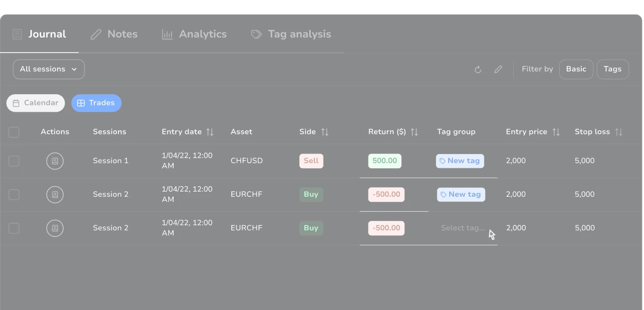Click the Actions column header
This screenshot has height=310, width=644.
pos(55,132)
